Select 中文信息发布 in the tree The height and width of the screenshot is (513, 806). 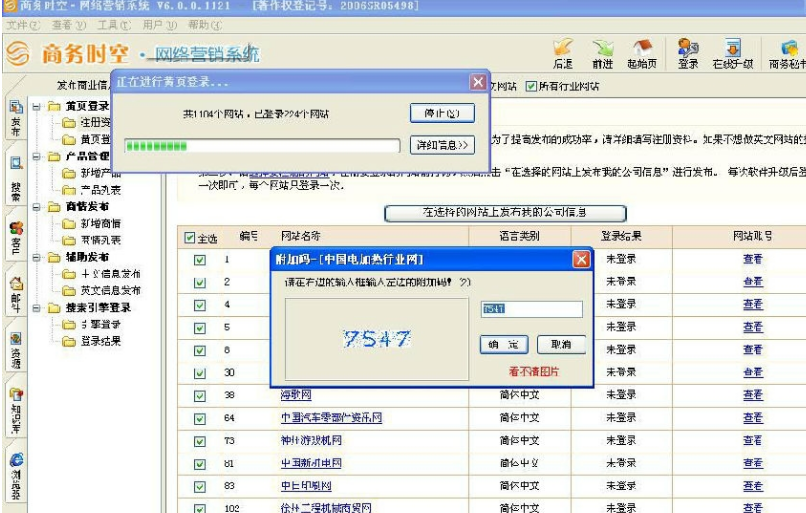click(111, 274)
